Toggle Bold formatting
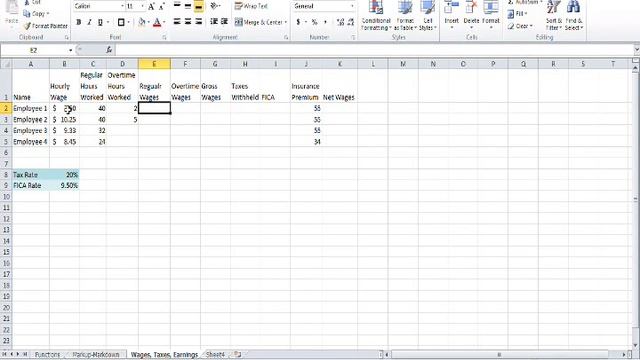The image size is (640, 360). (x=78, y=22)
